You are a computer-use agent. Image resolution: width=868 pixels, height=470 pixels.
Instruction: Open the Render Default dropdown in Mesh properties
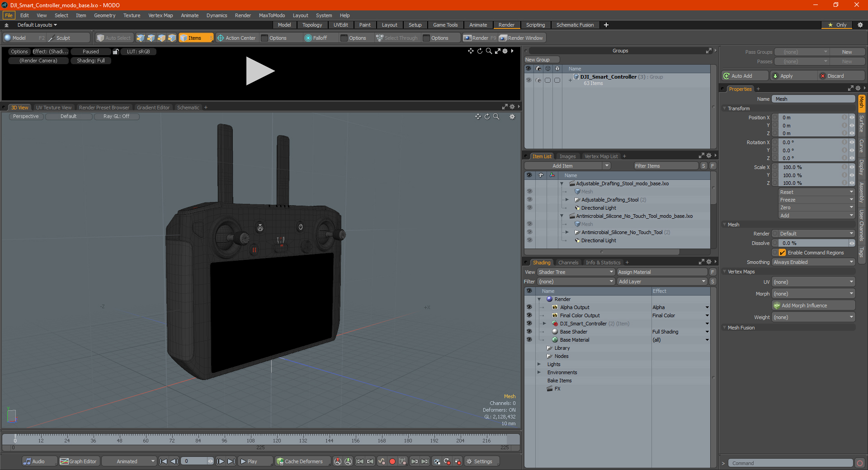click(x=816, y=234)
